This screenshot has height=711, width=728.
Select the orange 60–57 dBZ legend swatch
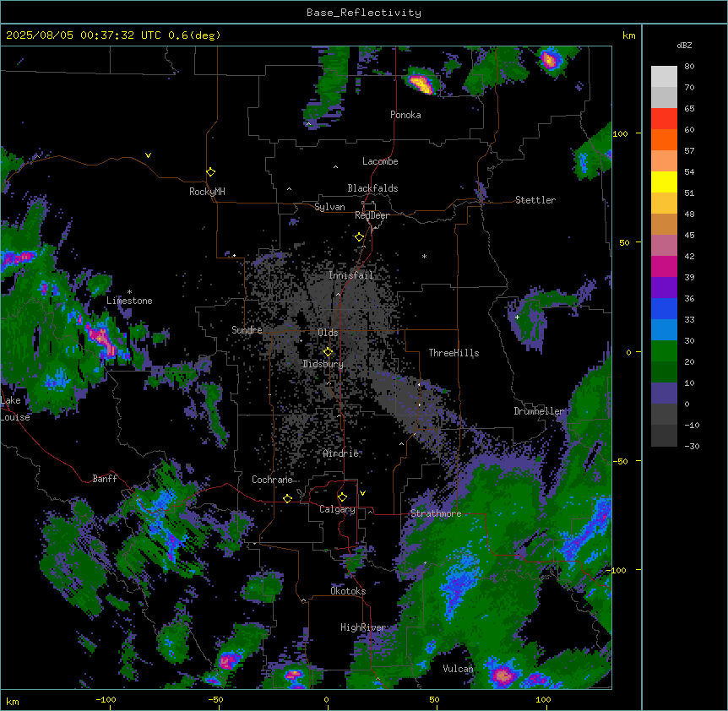point(664,139)
